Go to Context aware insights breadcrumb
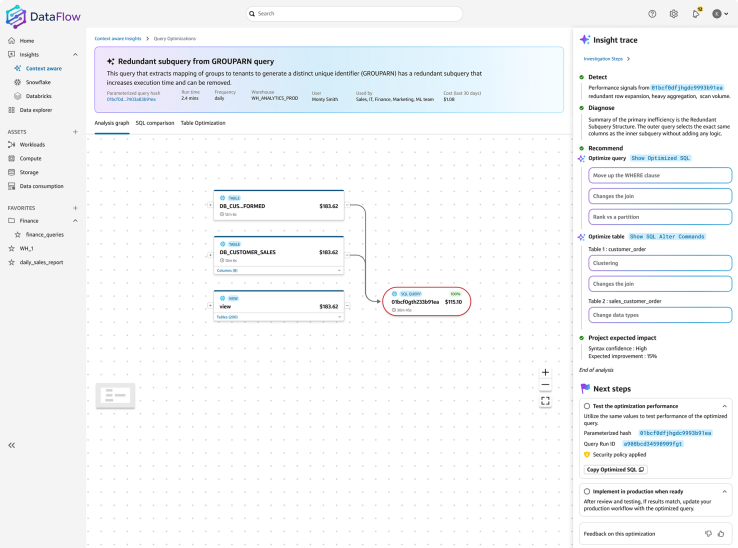The image size is (738, 548). point(118,39)
